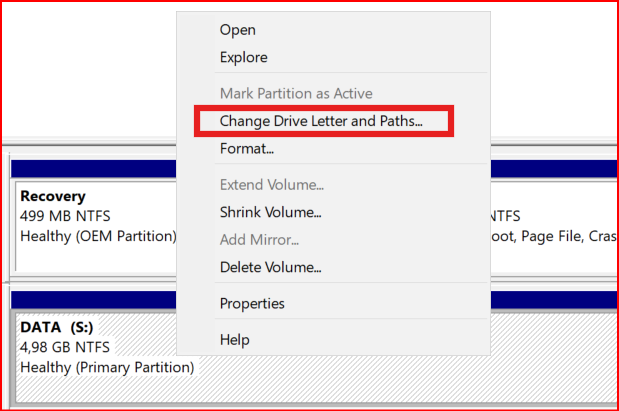Open Properties from the context menu

(252, 303)
